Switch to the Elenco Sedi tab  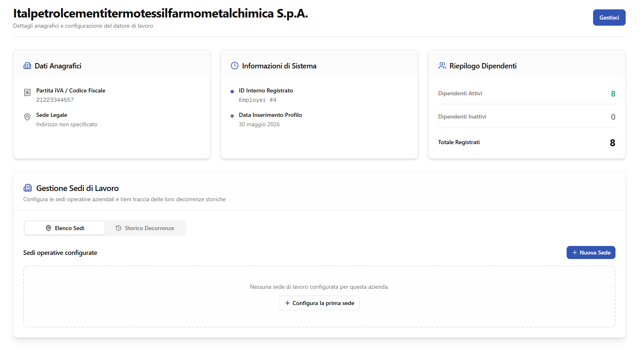click(x=65, y=228)
